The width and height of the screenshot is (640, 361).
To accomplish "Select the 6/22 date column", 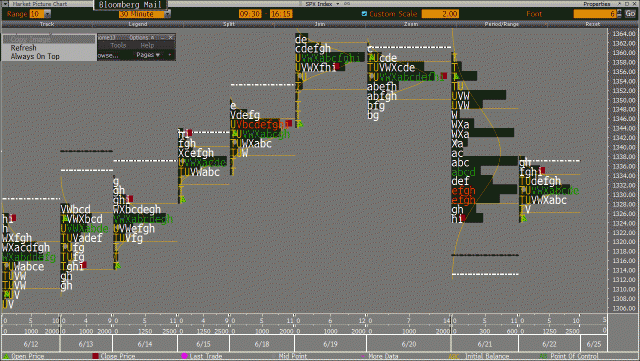I will pos(549,344).
